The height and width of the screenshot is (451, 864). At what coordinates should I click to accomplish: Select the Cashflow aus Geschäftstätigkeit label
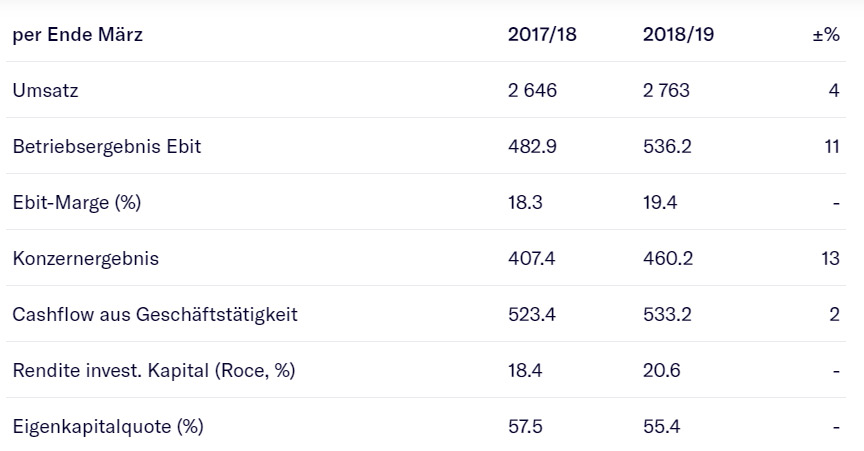[155, 315]
